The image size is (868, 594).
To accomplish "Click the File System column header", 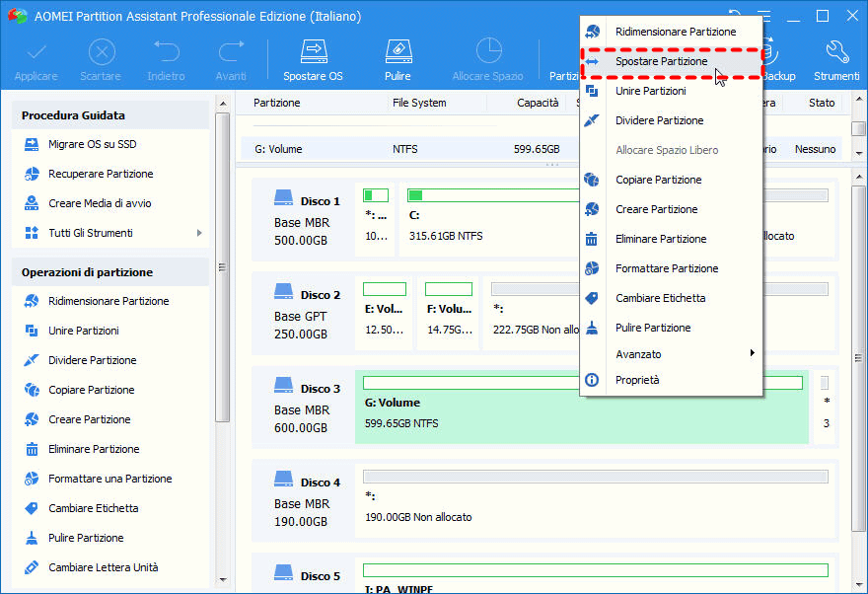I will [x=419, y=103].
